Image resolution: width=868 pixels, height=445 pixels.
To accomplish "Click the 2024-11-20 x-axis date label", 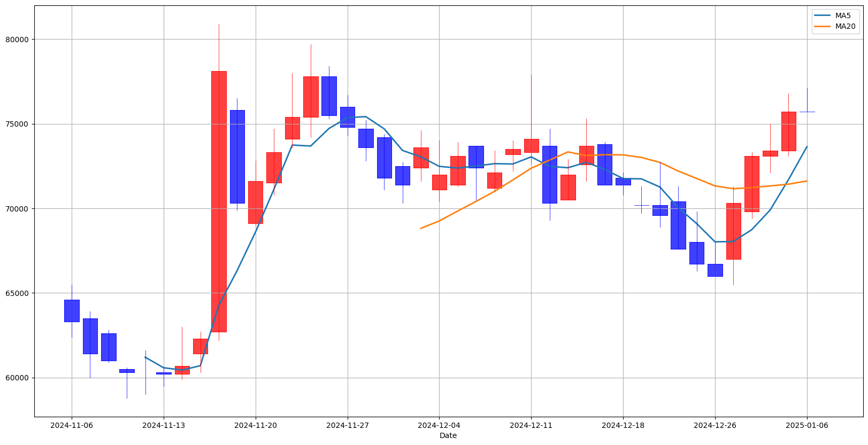I will (x=256, y=426).
